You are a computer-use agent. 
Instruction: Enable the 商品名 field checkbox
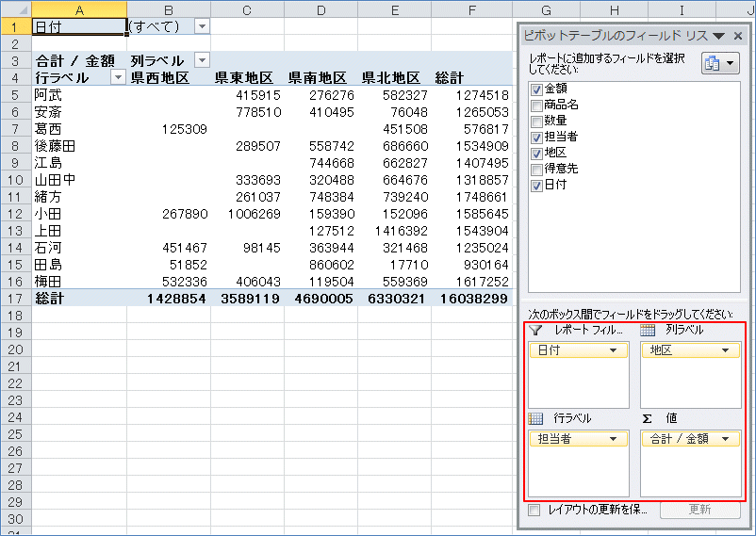pos(536,106)
